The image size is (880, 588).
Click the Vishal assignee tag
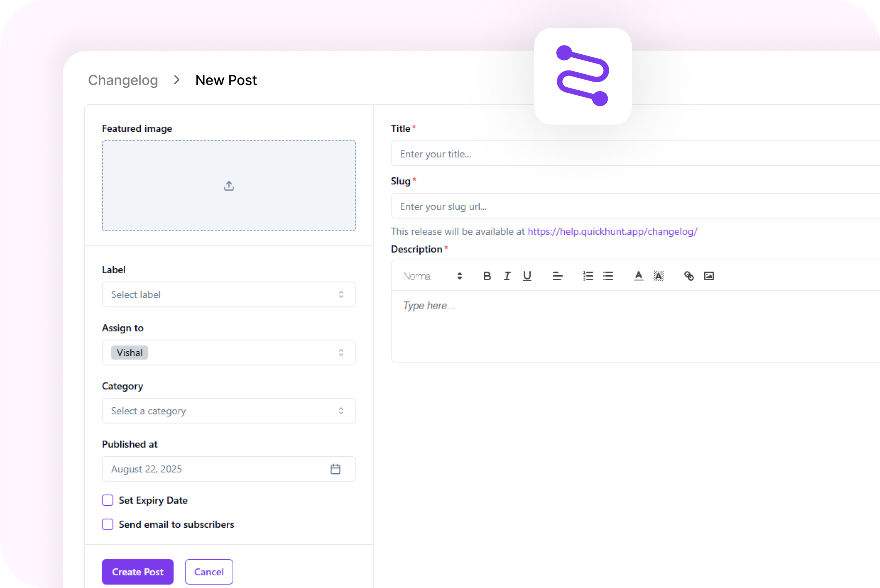tap(129, 353)
